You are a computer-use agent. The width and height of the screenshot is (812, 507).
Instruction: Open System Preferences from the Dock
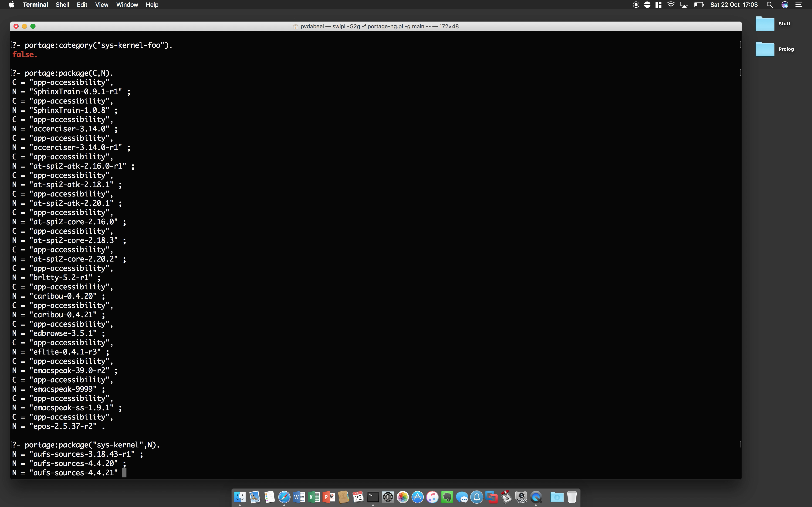click(x=388, y=497)
